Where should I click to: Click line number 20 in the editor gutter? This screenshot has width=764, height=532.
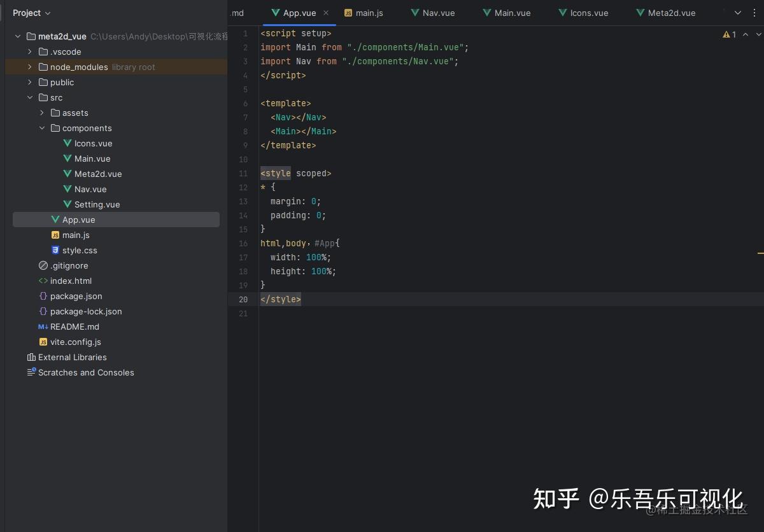pyautogui.click(x=243, y=299)
